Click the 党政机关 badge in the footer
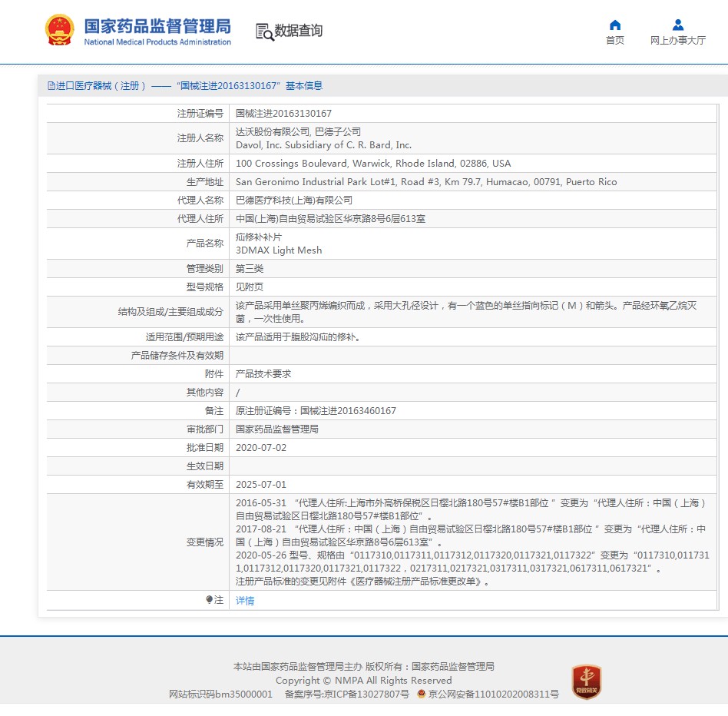Viewport: 728px width, 716px height. pos(587,681)
